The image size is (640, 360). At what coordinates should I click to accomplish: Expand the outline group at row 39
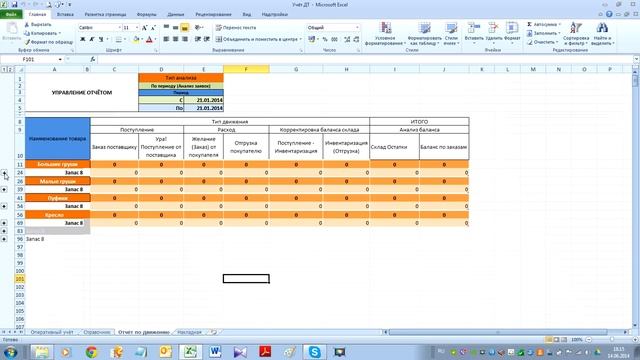click(x=4, y=189)
